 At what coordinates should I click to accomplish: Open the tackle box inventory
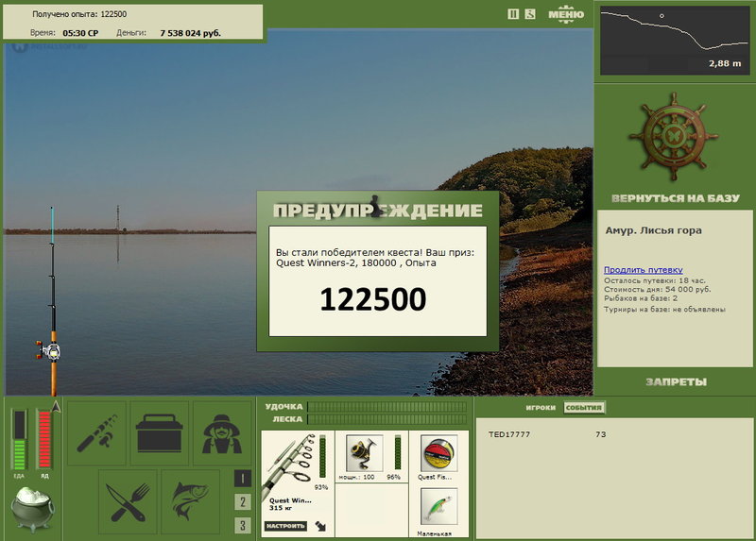pyautogui.click(x=159, y=432)
